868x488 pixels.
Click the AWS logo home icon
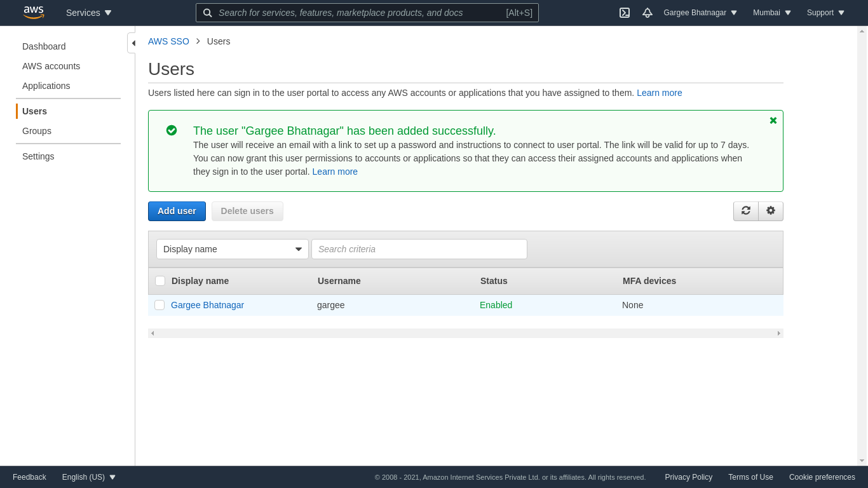[34, 13]
